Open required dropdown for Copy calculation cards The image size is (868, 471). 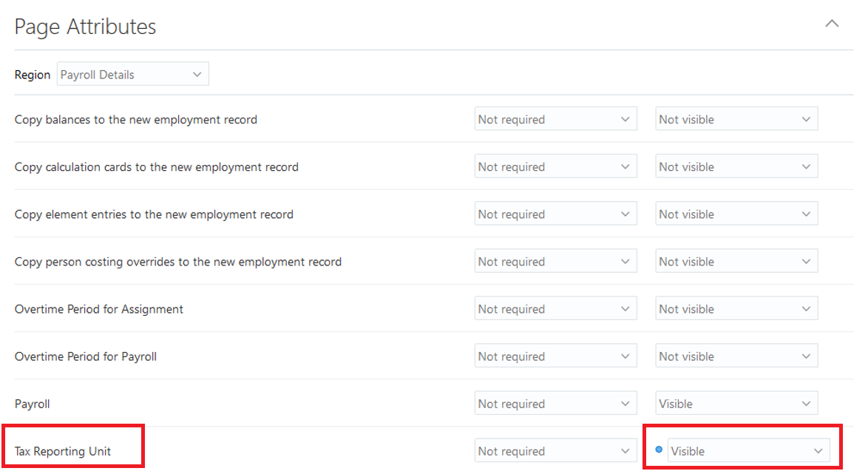[x=555, y=167]
